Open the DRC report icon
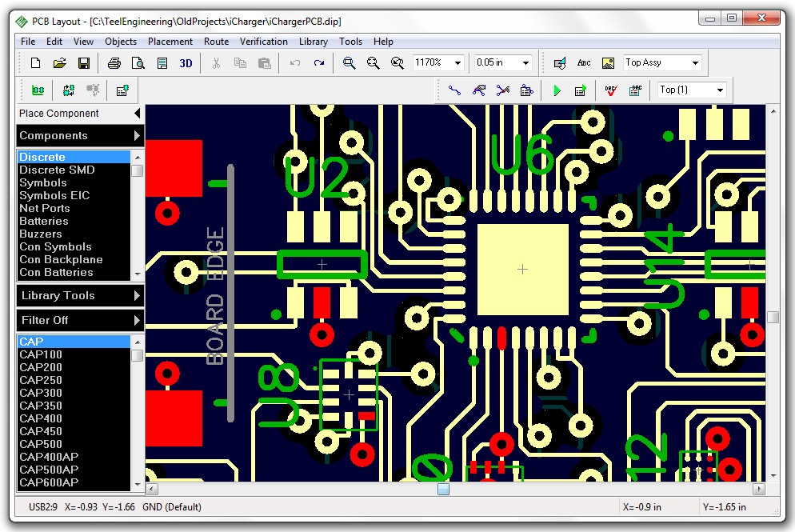 tap(635, 90)
